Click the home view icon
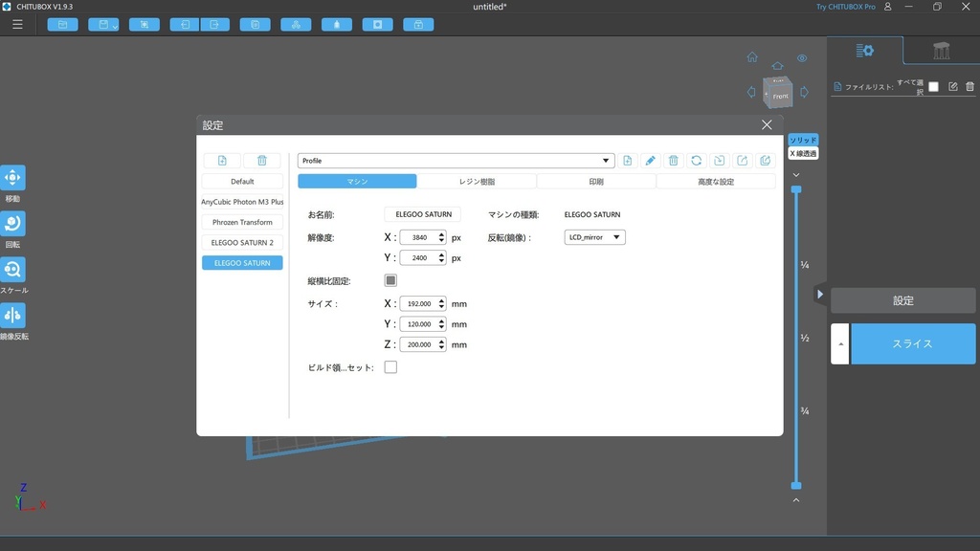The image size is (980, 551). pos(752,57)
